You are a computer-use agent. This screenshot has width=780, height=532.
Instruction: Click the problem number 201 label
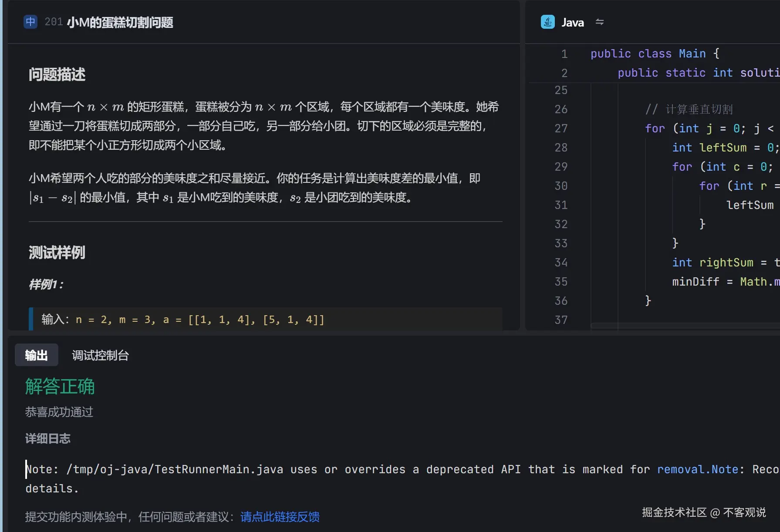(53, 22)
